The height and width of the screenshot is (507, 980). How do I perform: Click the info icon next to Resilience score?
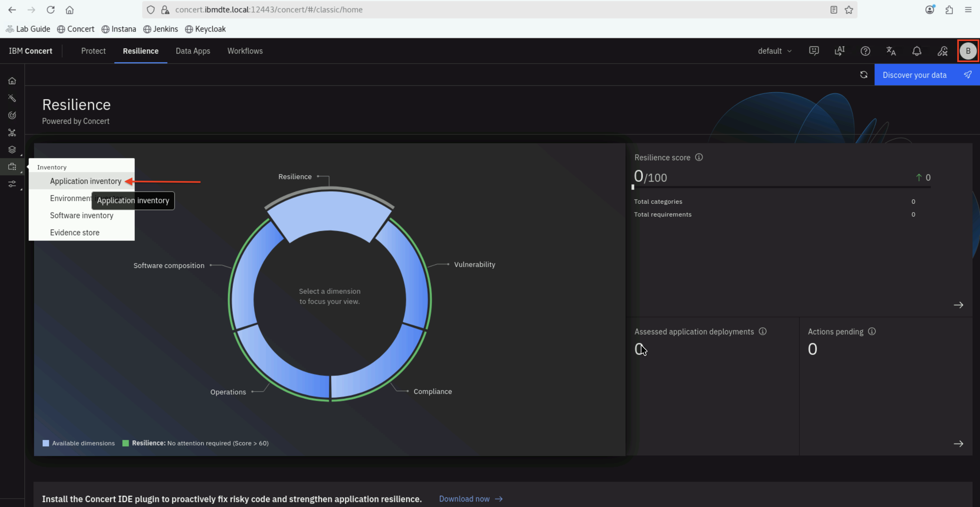tap(699, 157)
